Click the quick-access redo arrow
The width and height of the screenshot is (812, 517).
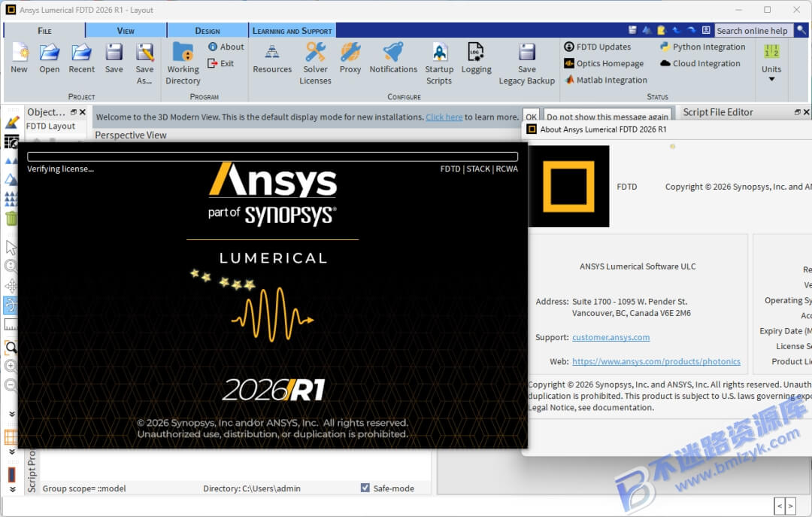tap(691, 30)
